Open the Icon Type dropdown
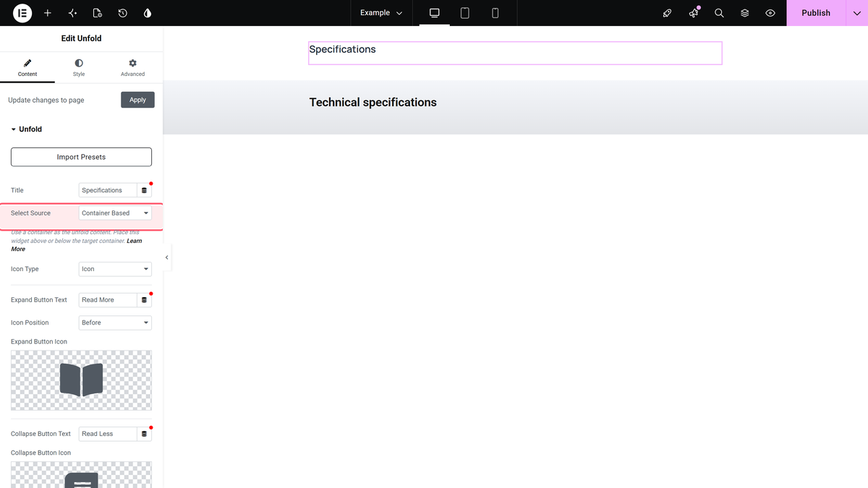This screenshot has height=488, width=868. tap(115, 269)
